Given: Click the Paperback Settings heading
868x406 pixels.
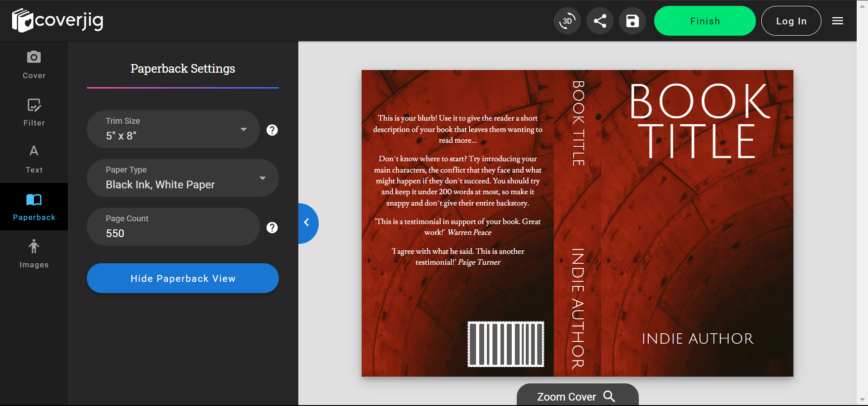Looking at the screenshot, I should 183,69.
